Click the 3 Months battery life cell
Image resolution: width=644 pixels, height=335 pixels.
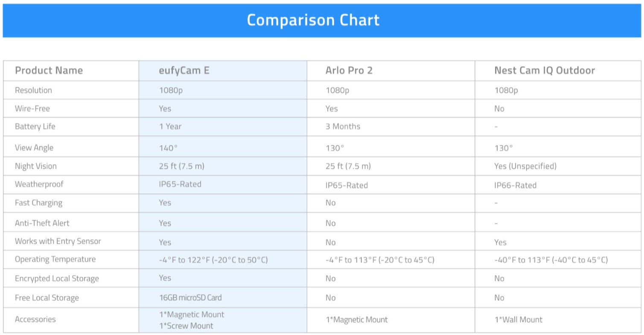(343, 126)
